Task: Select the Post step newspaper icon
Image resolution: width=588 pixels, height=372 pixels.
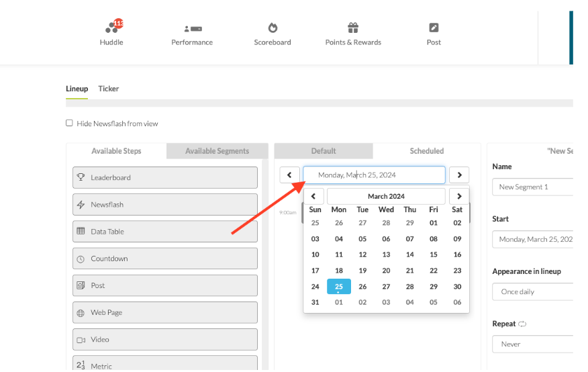Action: 81,285
